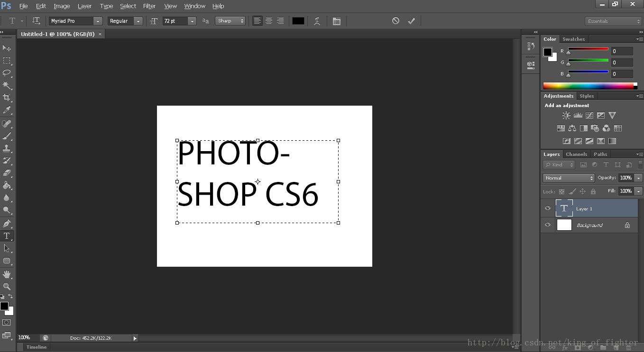The image size is (644, 352).
Task: Click the text color swatch
Action: [298, 21]
